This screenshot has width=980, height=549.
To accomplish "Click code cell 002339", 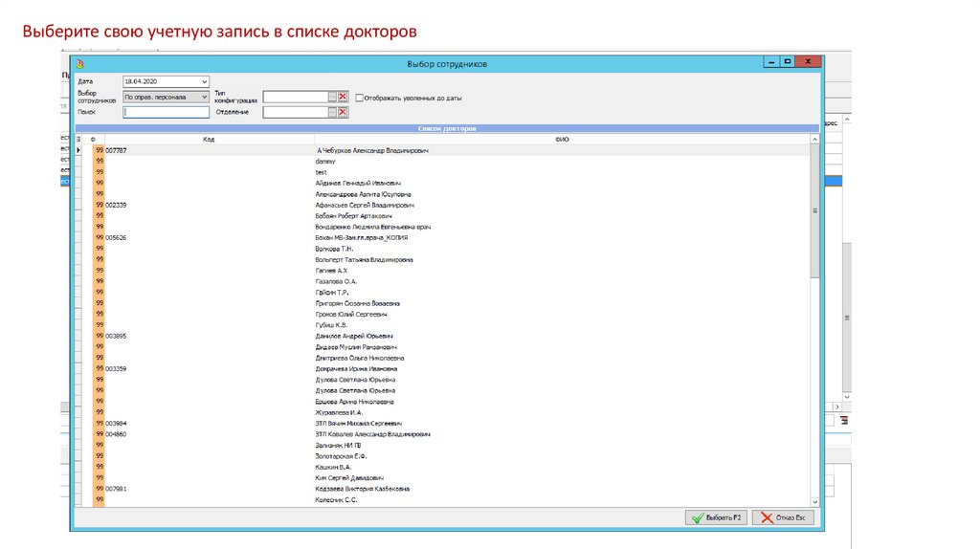I will (x=116, y=205).
